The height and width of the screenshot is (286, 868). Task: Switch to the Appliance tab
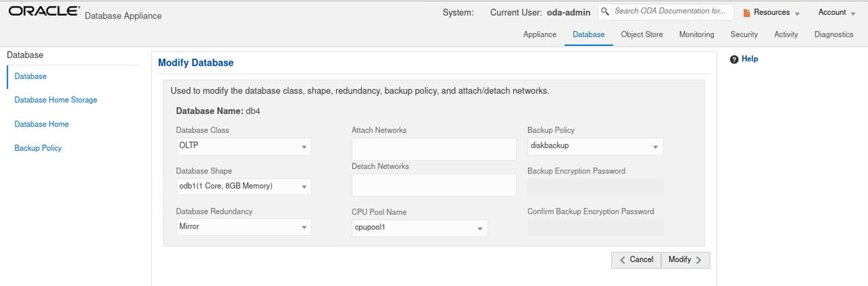tap(540, 35)
